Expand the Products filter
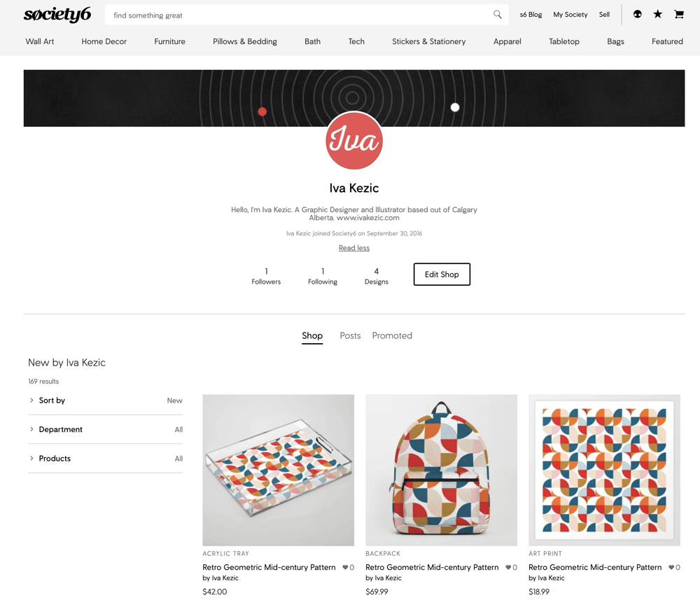The width and height of the screenshot is (700, 605). tap(106, 459)
